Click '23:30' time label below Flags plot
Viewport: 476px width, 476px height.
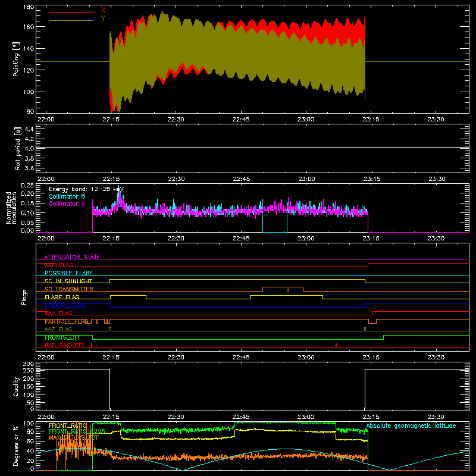coord(436,358)
